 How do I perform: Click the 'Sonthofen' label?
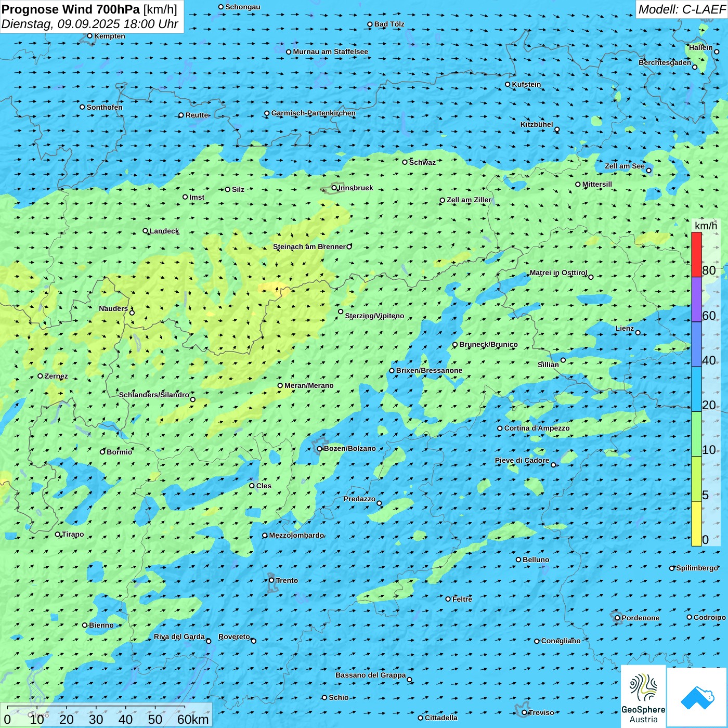click(105, 107)
